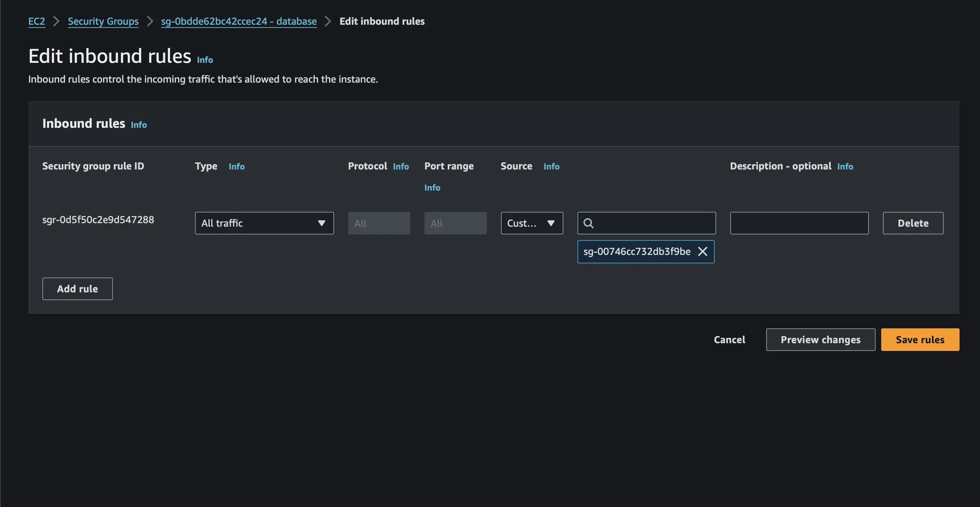Viewport: 980px width, 507px height.
Task: Cancel editing inbound rules
Action: [x=729, y=340]
